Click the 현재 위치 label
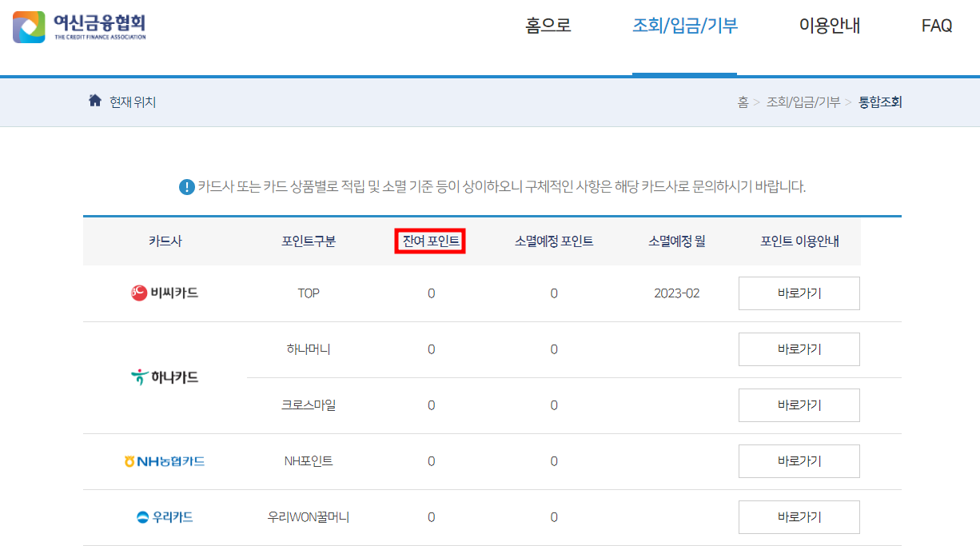 (133, 102)
